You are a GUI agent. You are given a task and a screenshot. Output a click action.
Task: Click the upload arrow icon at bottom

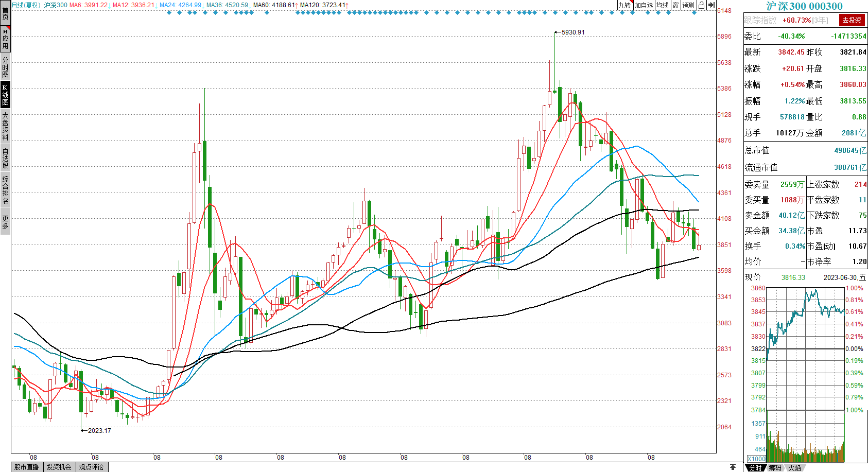pyautogui.click(x=733, y=467)
